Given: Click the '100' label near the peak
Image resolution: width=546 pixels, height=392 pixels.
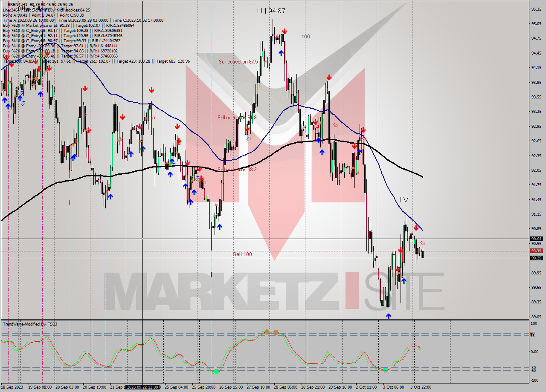Looking at the screenshot, I should [x=305, y=37].
